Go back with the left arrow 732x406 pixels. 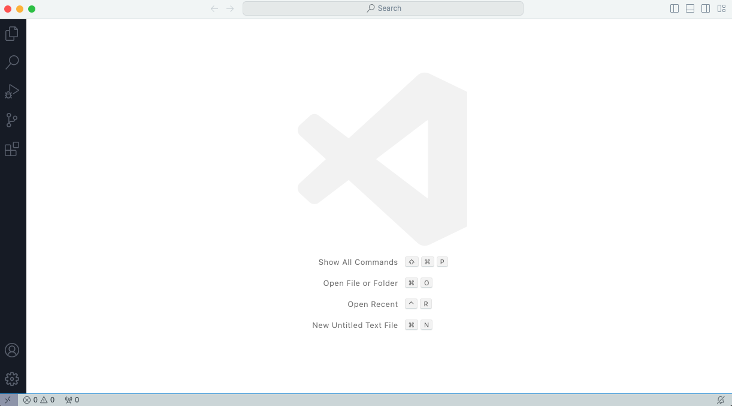(214, 8)
